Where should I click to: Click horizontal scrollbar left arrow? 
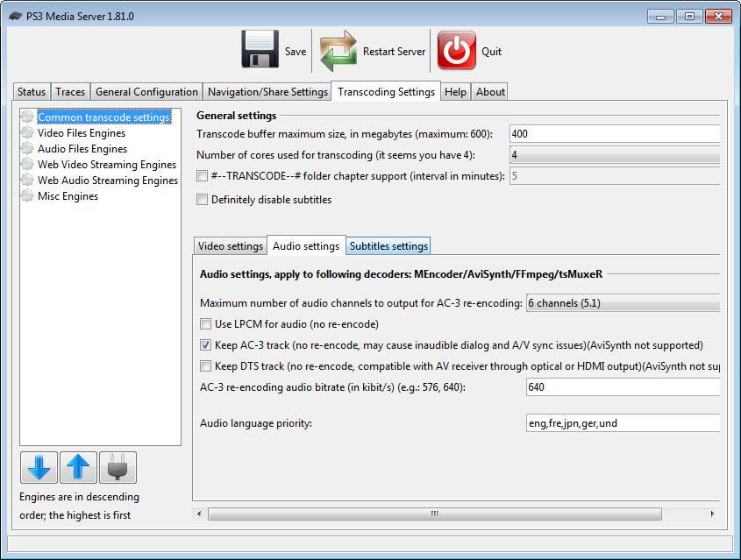(199, 514)
